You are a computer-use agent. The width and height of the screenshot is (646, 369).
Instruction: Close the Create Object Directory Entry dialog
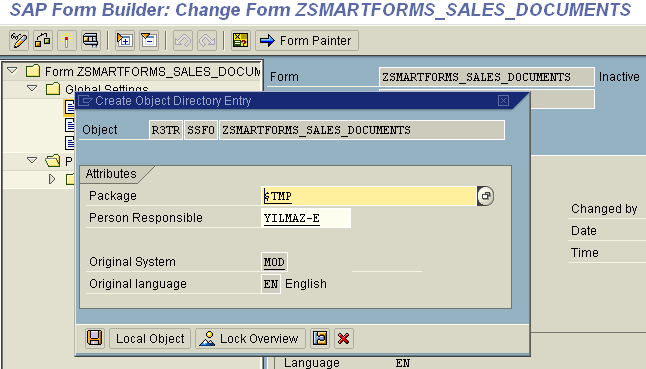click(x=503, y=100)
